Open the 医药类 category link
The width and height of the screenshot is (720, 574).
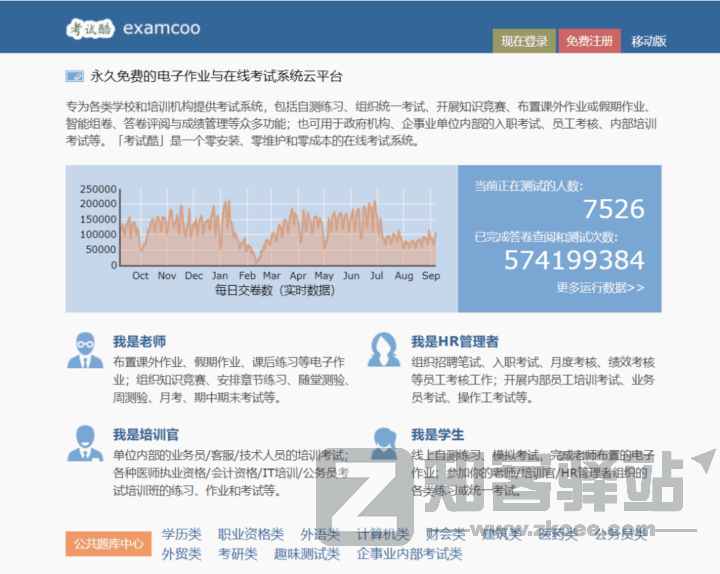tap(558, 535)
